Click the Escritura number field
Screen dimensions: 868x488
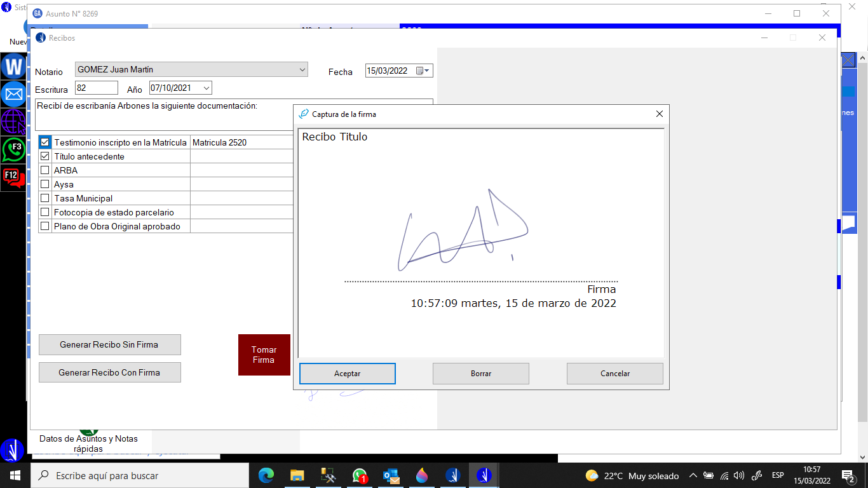click(96, 88)
